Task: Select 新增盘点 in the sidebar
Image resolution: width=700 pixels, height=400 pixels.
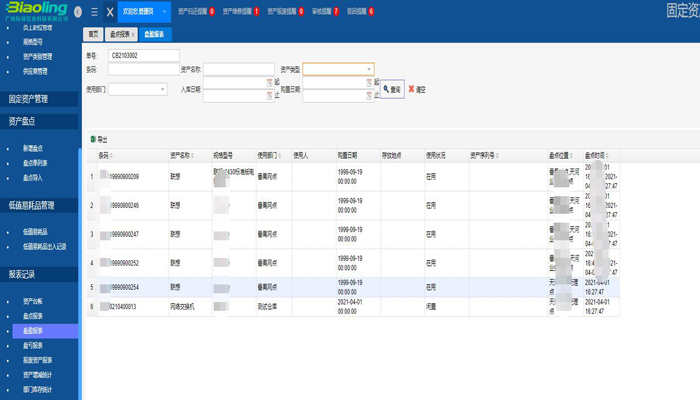Action: 33,147
